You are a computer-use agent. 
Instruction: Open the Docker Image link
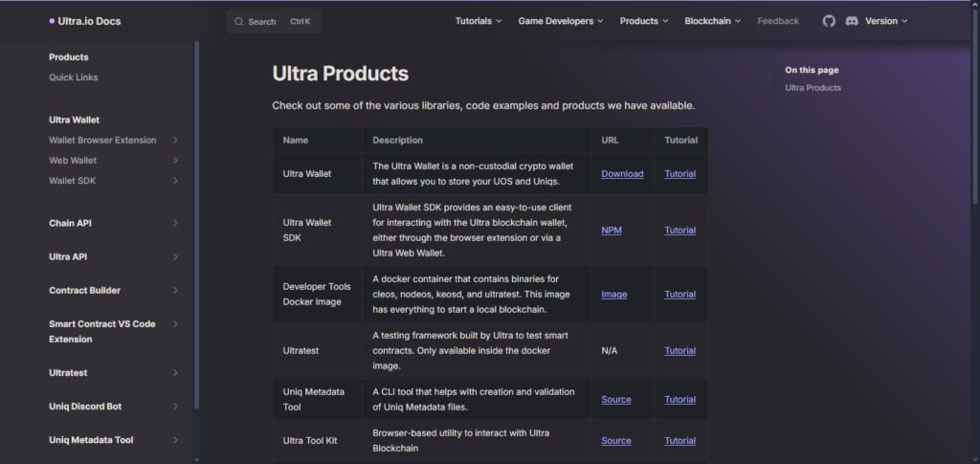(613, 294)
